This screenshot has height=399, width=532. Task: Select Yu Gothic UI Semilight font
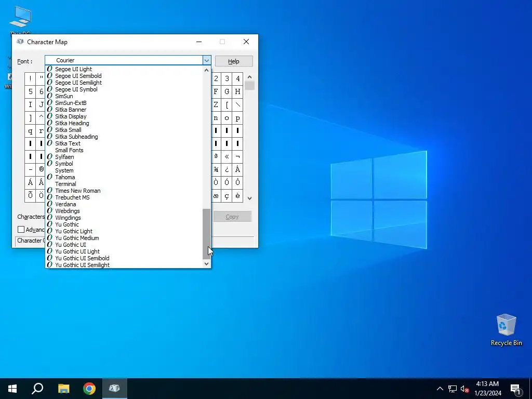124,264
